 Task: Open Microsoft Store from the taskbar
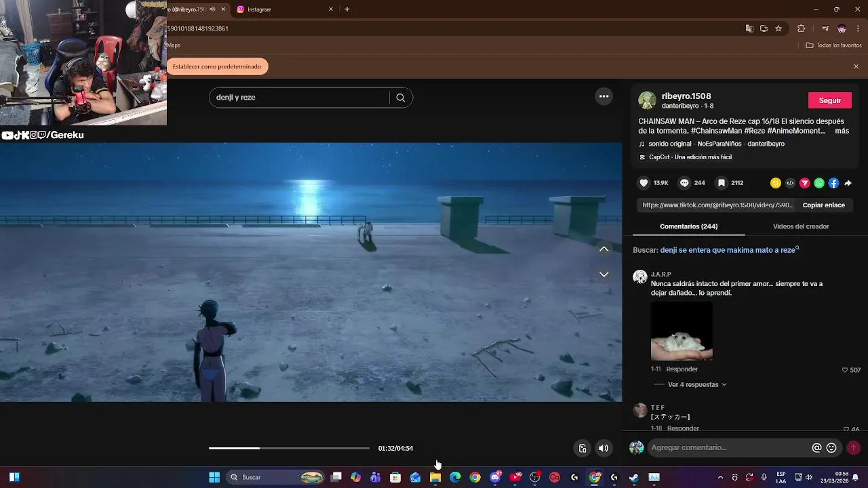[395, 477]
